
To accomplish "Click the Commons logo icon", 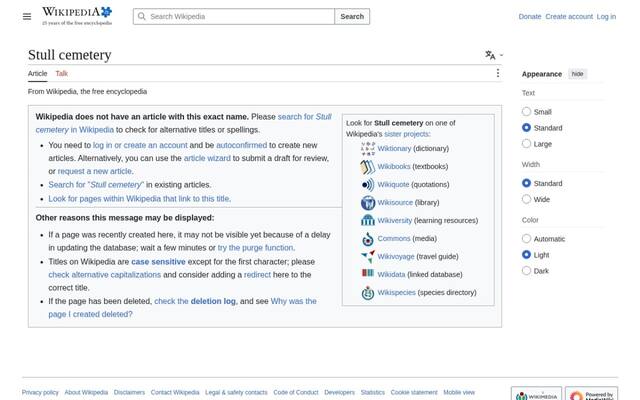I will [368, 239].
